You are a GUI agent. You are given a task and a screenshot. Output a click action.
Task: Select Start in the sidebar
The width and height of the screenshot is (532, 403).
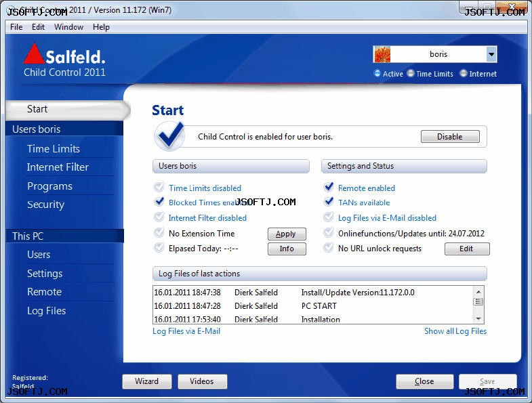point(68,109)
